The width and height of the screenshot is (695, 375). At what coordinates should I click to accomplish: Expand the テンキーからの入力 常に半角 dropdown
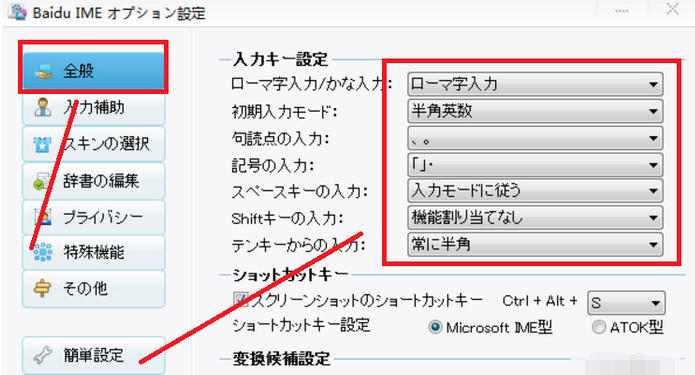(x=535, y=245)
